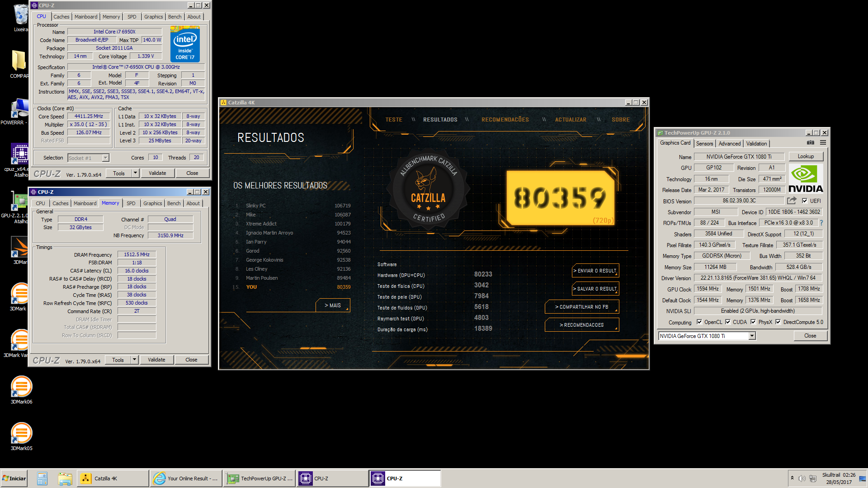Image resolution: width=868 pixels, height=488 pixels.
Task: Open the GPU-Z hamburger menu icon
Action: point(823,143)
